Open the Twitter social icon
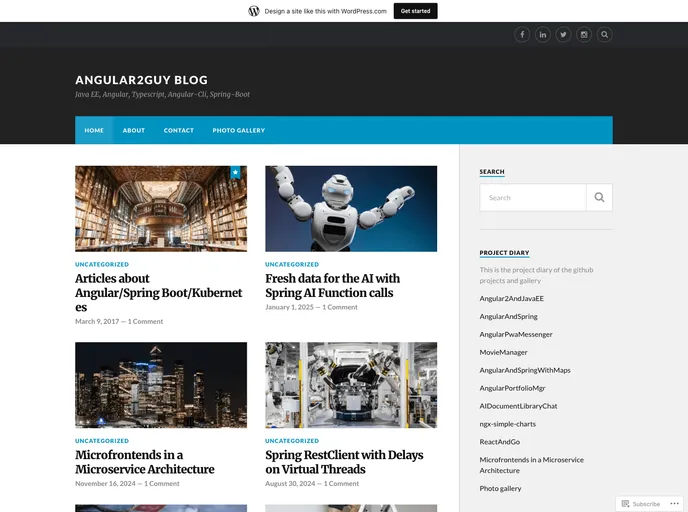The image size is (688, 512). click(x=563, y=35)
